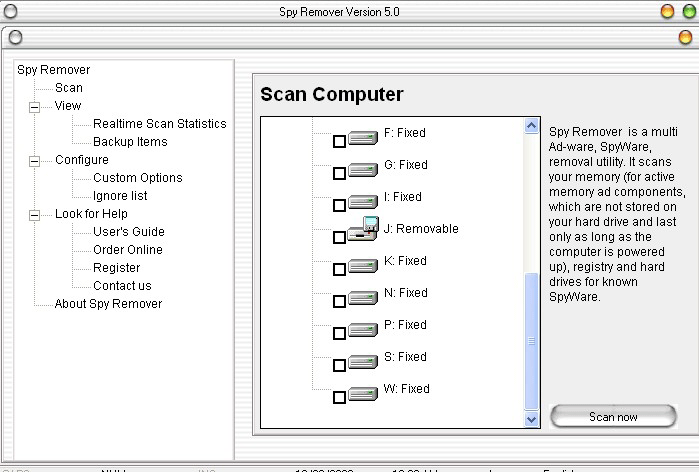Open Custom Options

[x=138, y=178]
